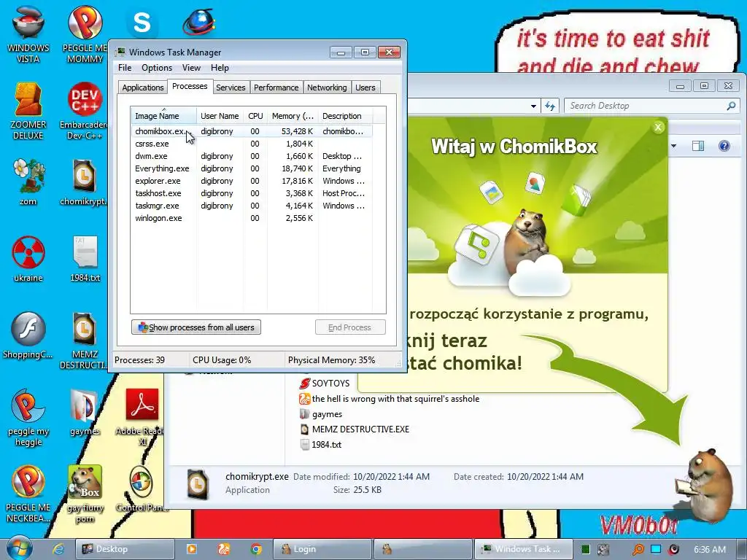Launch Internet Explorer from taskbar
This screenshot has width=747, height=560.
click(x=58, y=548)
